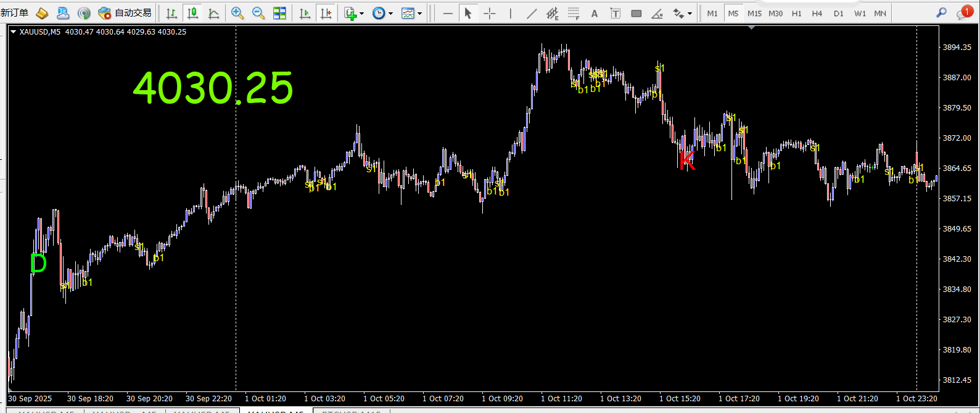This screenshot has height=413, width=980.
Task: Expand the indicators list dropdown arrow
Action: (362, 14)
